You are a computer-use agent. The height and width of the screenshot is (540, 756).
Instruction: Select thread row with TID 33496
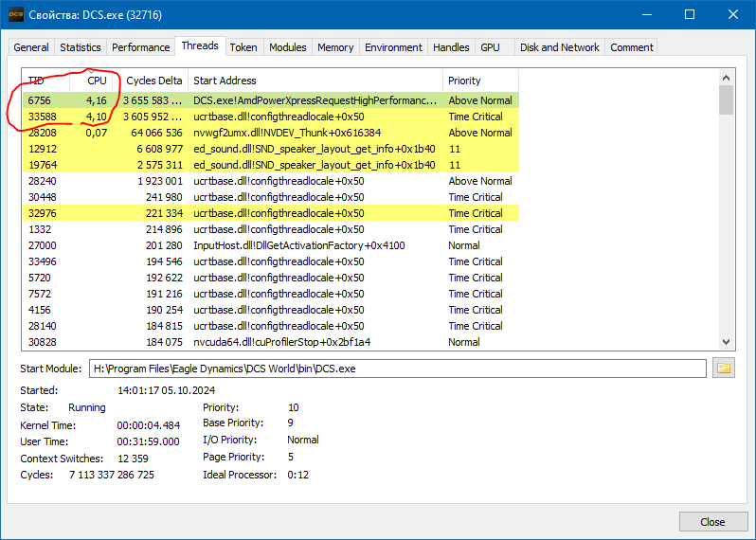pos(271,261)
